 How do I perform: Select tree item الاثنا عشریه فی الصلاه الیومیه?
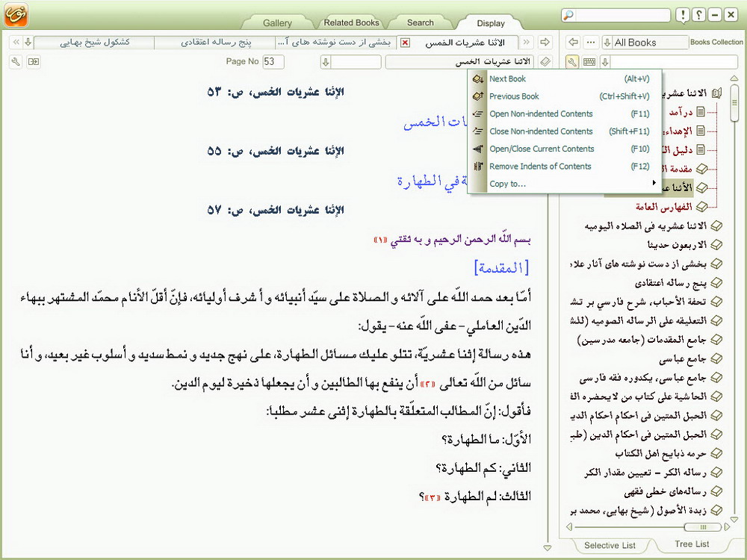645,225
